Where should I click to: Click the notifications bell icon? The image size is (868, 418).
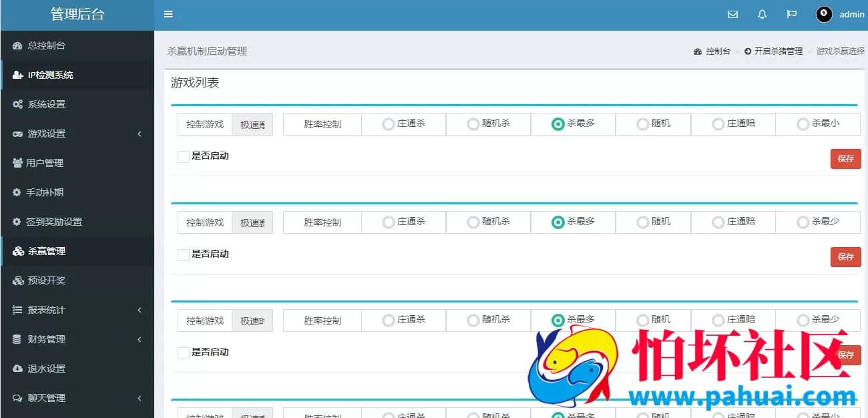[x=762, y=14]
